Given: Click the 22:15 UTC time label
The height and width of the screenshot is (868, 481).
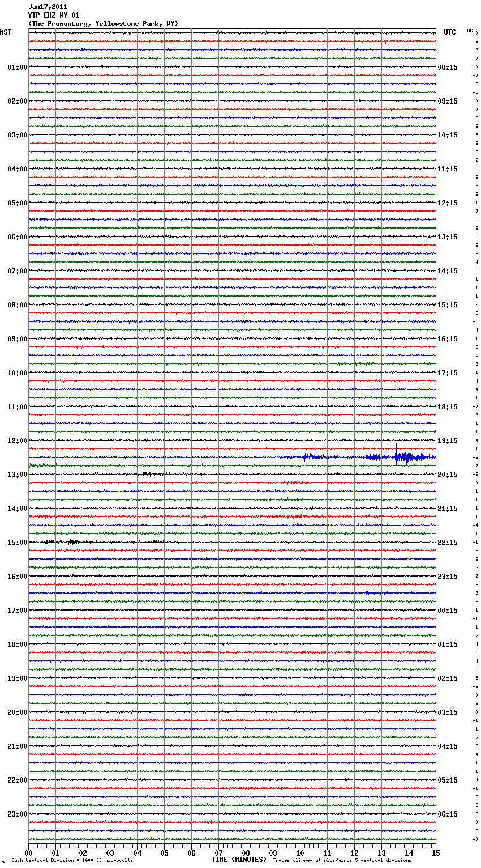Looking at the screenshot, I should tap(448, 543).
